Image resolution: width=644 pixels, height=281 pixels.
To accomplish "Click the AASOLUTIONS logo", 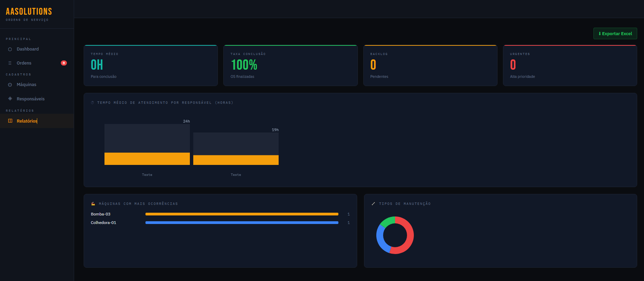I will pos(29,12).
